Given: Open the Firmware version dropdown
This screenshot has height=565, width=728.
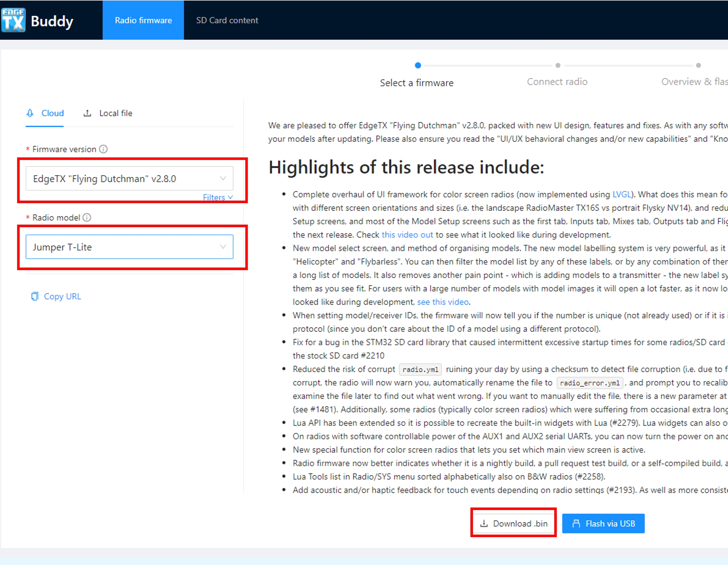Looking at the screenshot, I should click(129, 179).
